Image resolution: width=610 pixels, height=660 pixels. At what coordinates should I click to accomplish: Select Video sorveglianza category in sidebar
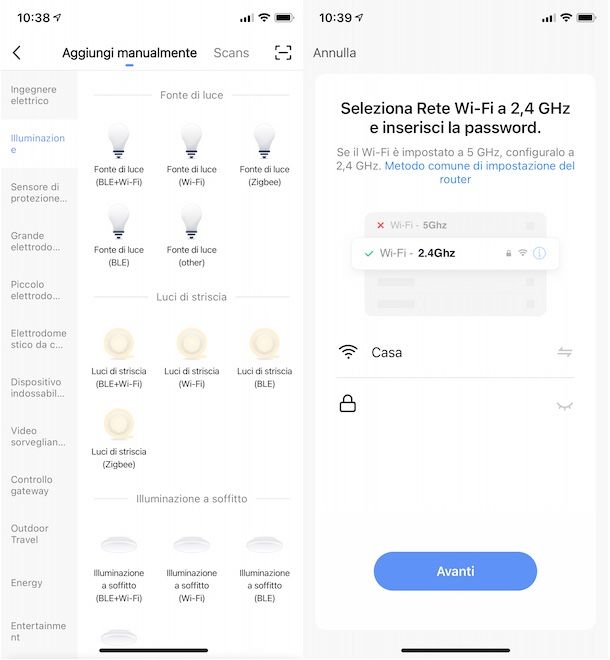click(38, 436)
